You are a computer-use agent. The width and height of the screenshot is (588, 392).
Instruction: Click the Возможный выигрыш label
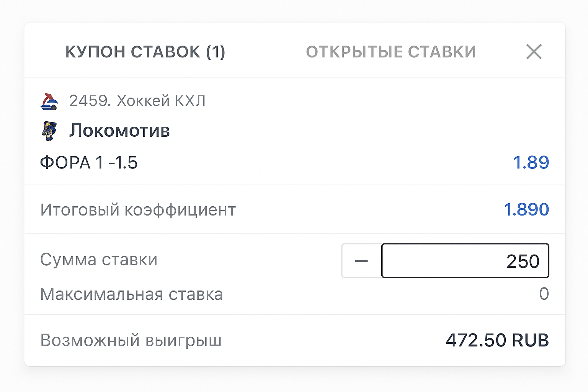131,340
